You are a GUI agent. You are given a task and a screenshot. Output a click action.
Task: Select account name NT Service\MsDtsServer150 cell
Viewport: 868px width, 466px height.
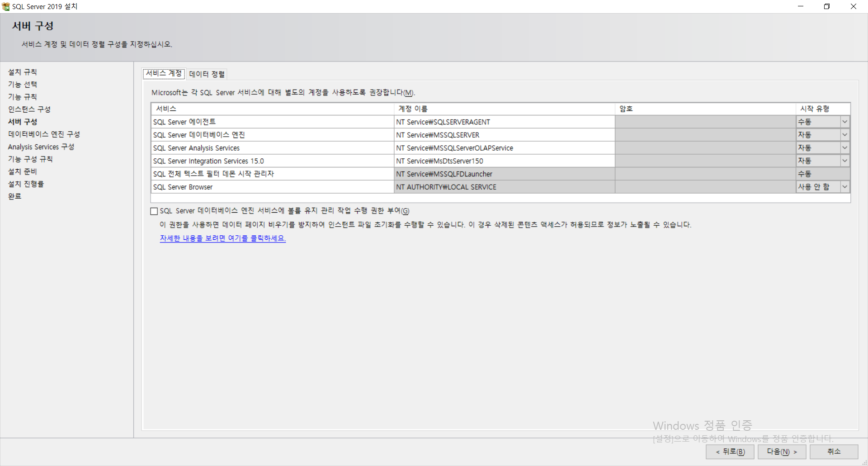[x=504, y=161]
